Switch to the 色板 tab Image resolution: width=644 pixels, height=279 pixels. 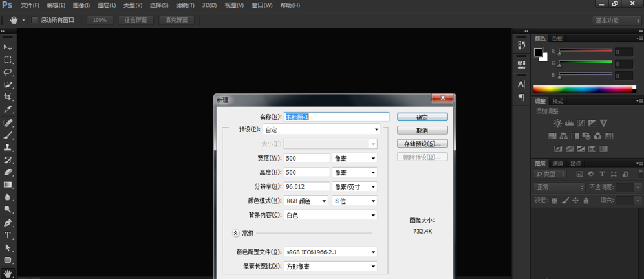coord(557,39)
